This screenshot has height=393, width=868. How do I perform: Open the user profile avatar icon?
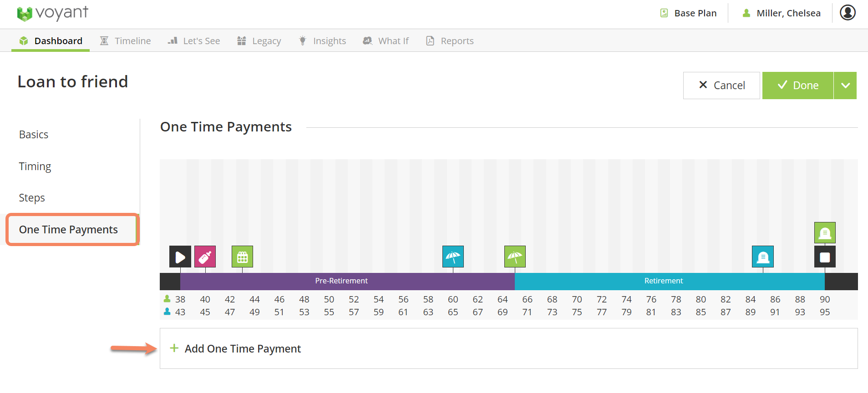click(848, 13)
